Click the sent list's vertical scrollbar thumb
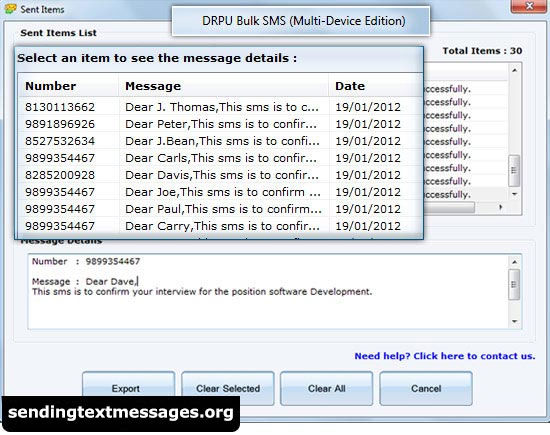 coord(514,171)
